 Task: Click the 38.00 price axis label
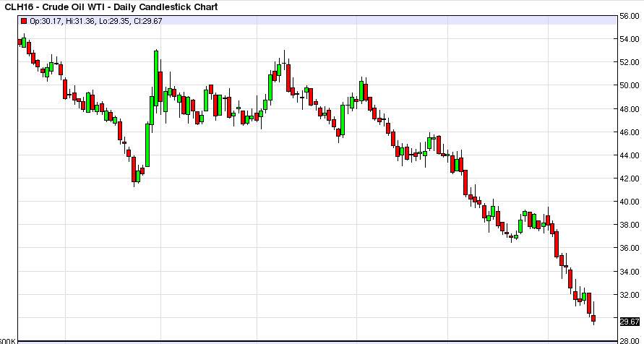point(630,225)
